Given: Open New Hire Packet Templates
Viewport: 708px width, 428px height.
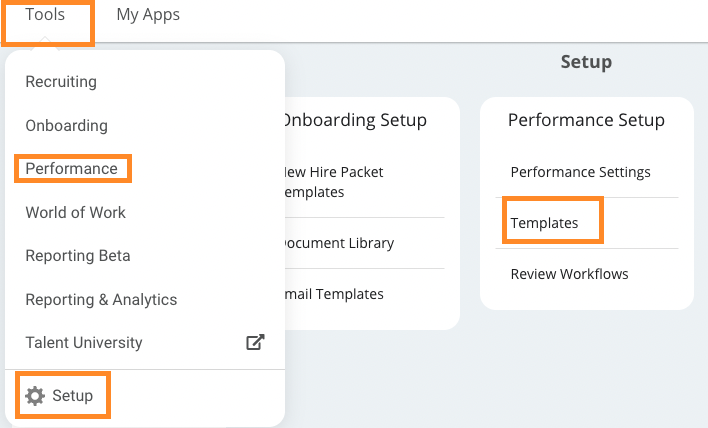Looking at the screenshot, I should [333, 182].
